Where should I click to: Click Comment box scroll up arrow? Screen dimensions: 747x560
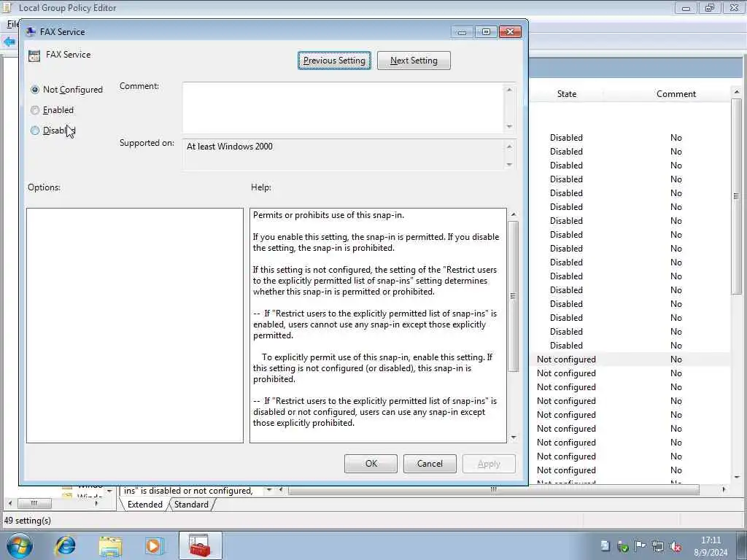click(x=509, y=90)
